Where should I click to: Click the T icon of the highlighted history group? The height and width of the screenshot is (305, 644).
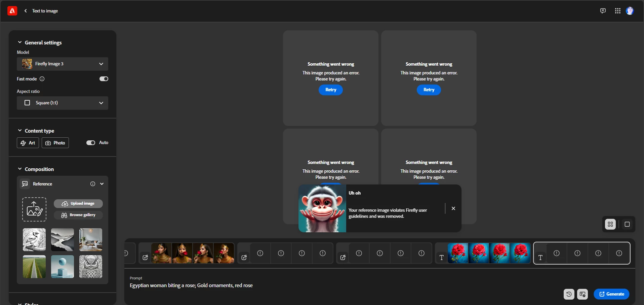[x=540, y=258]
